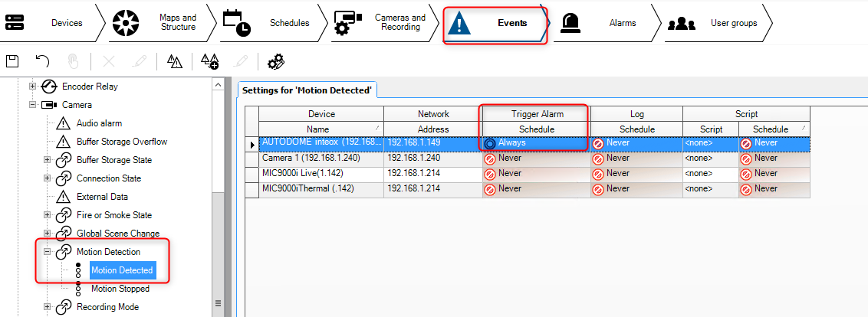Open Always trigger schedule for AUTODOME

(537, 143)
